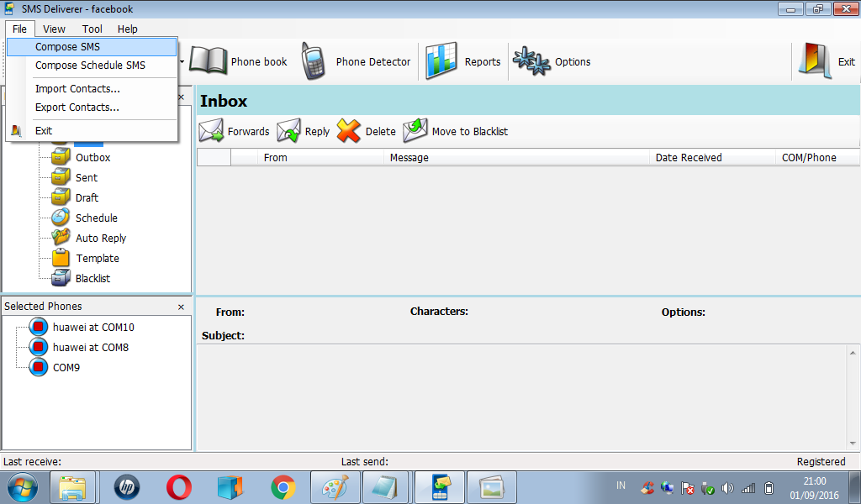Open the HP taskbar application
The width and height of the screenshot is (861, 504).
(127, 487)
